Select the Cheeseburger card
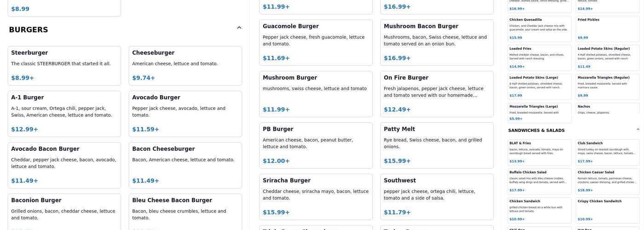 pyautogui.click(x=185, y=65)
